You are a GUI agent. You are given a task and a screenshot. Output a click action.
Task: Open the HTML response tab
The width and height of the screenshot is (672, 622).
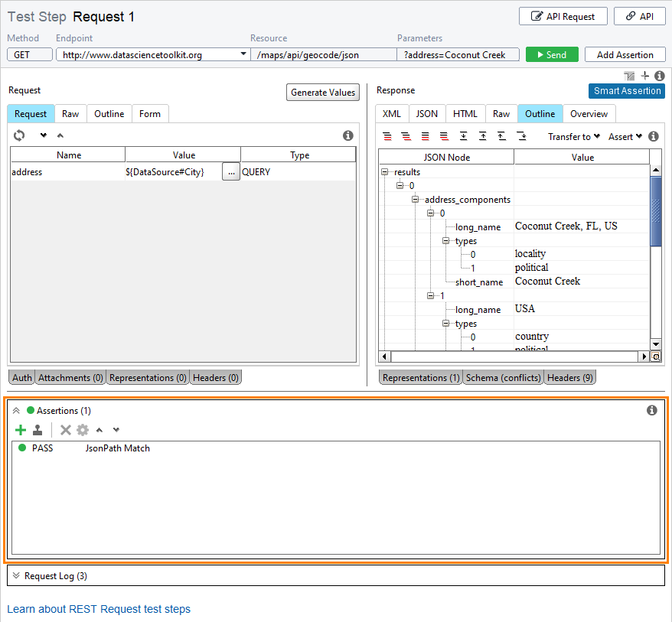click(465, 114)
